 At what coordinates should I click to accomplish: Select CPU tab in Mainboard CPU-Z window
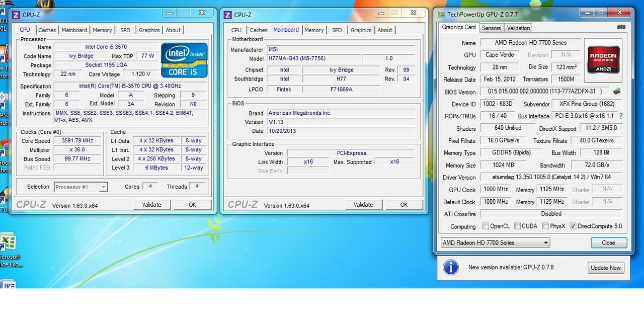coord(236,30)
